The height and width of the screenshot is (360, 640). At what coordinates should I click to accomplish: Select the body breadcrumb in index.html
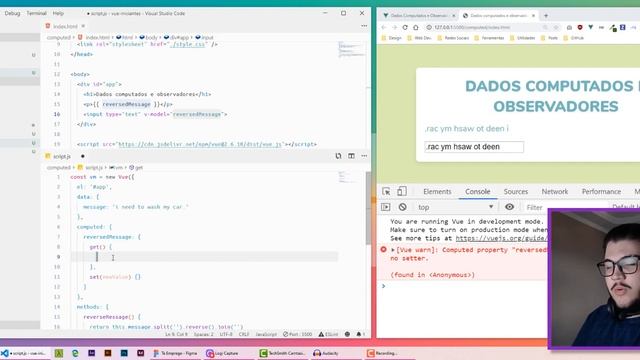click(148, 37)
